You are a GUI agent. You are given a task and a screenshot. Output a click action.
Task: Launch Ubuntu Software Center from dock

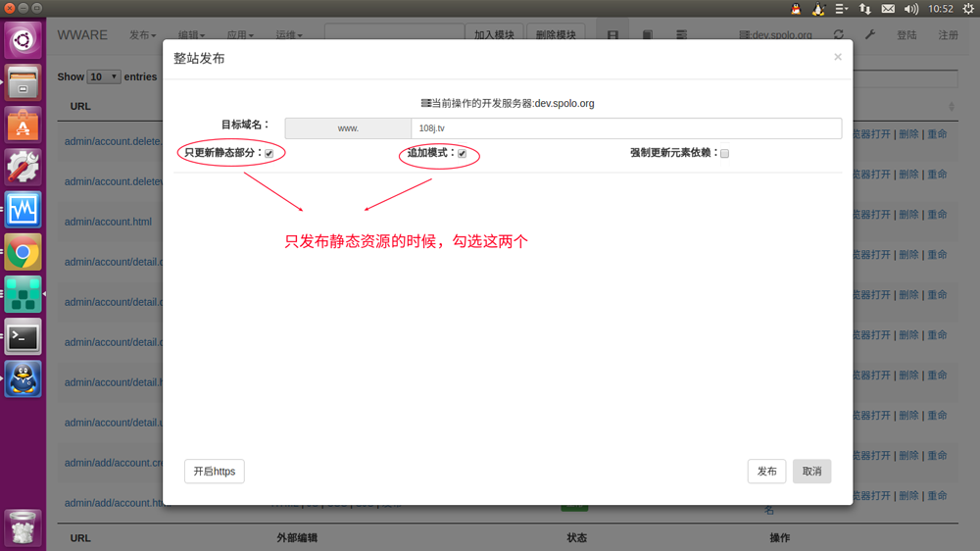click(x=24, y=125)
